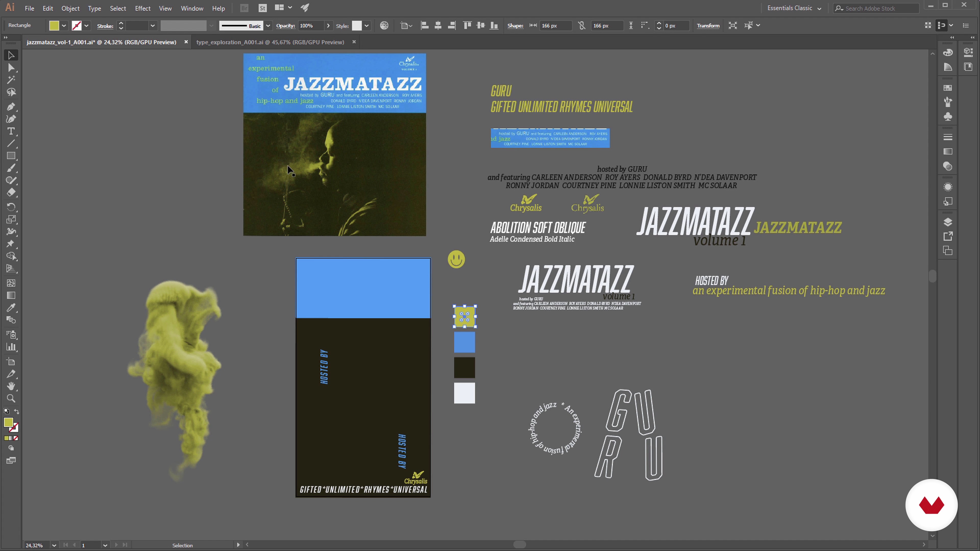The width and height of the screenshot is (980, 551).
Task: Select the Hand tool
Action: (x=11, y=386)
